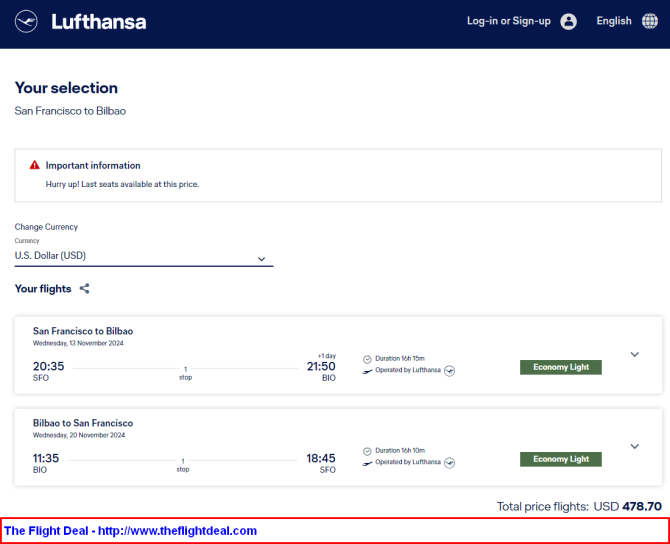
Task: Expand Bilbao to San Francisco flight details
Action: point(635,446)
